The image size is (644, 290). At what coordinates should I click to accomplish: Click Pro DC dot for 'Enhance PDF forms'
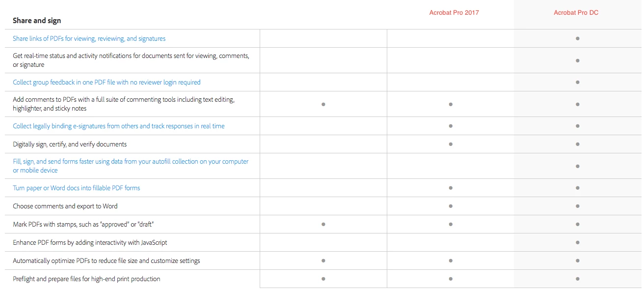pos(578,242)
